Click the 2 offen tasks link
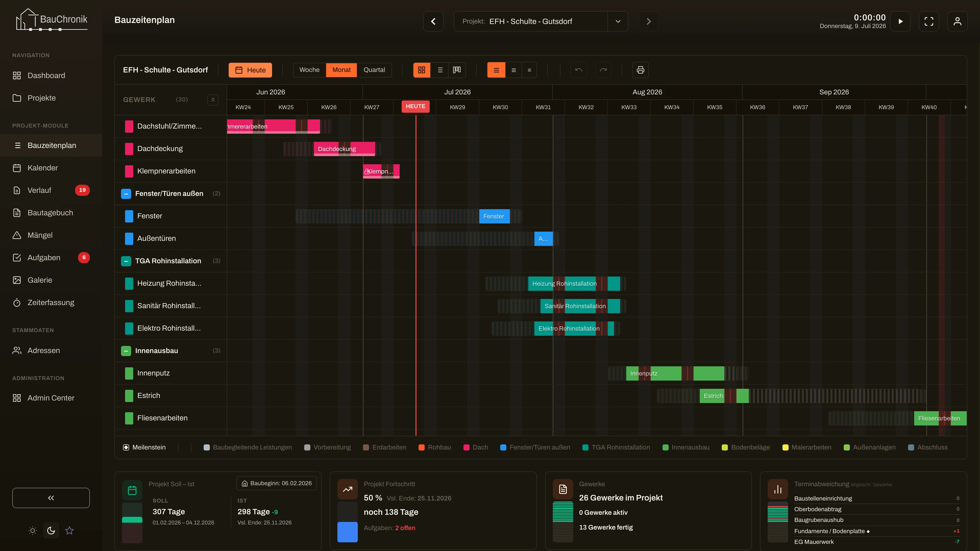 [x=405, y=528]
